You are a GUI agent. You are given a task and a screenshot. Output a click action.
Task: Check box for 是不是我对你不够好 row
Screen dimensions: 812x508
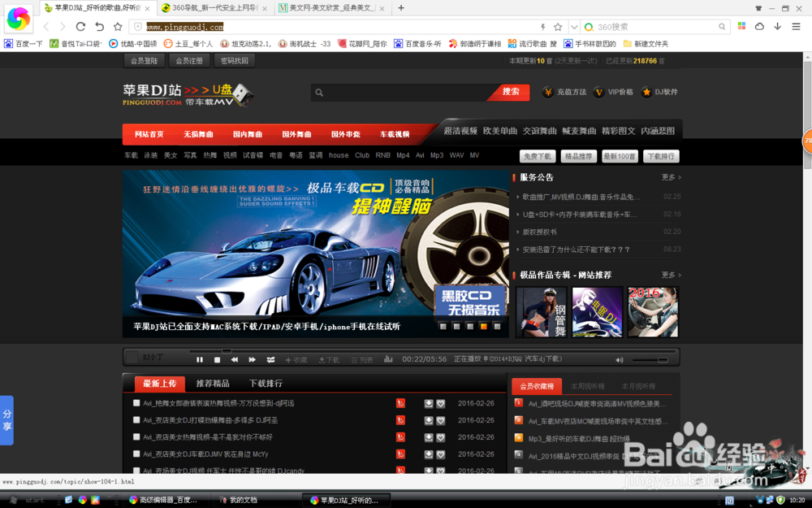tap(136, 437)
